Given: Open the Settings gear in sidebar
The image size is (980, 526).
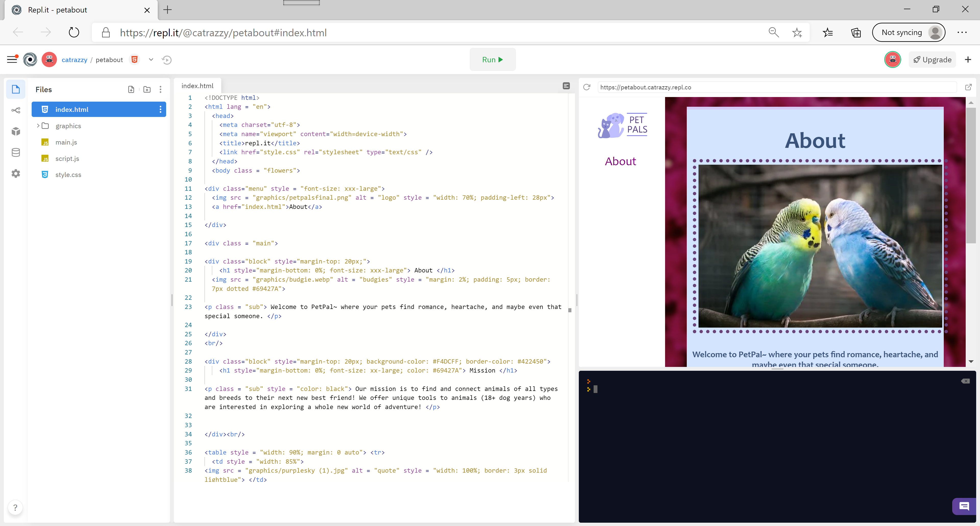Looking at the screenshot, I should [x=16, y=174].
